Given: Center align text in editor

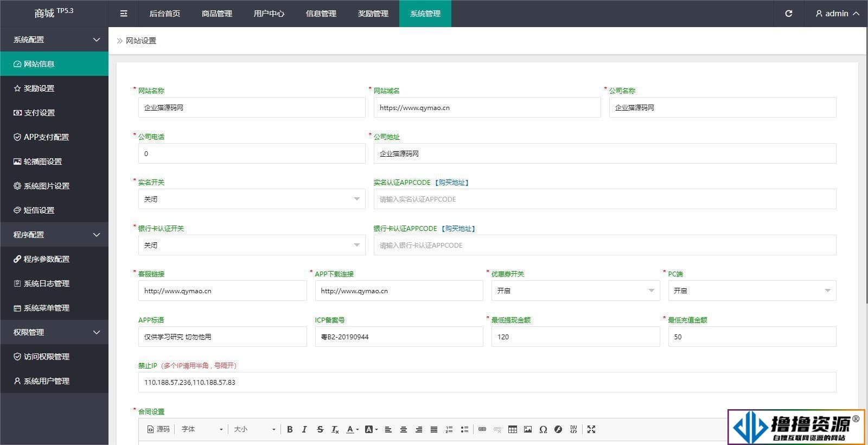Looking at the screenshot, I should click(404, 429).
